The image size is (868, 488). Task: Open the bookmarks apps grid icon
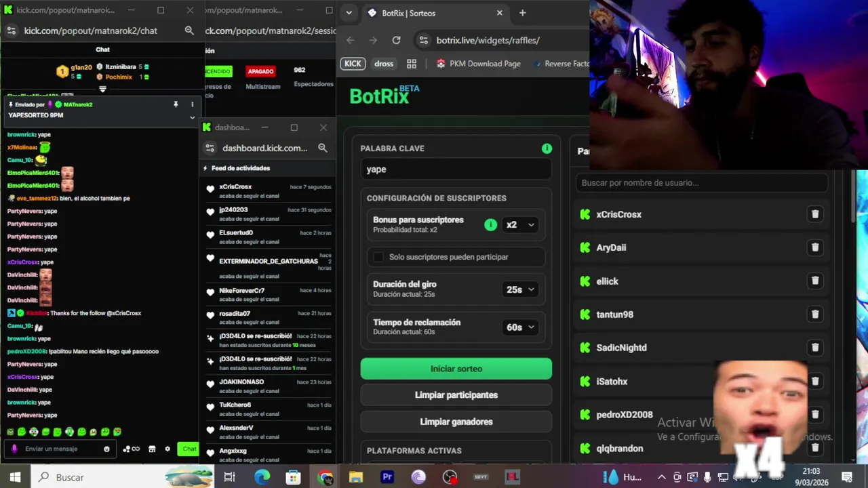click(x=411, y=64)
